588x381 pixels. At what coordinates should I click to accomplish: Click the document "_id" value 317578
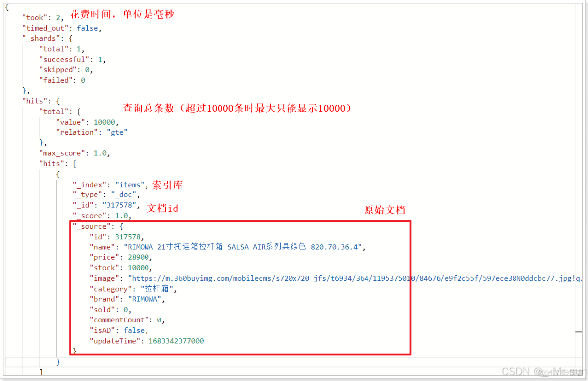pyautogui.click(x=119, y=205)
